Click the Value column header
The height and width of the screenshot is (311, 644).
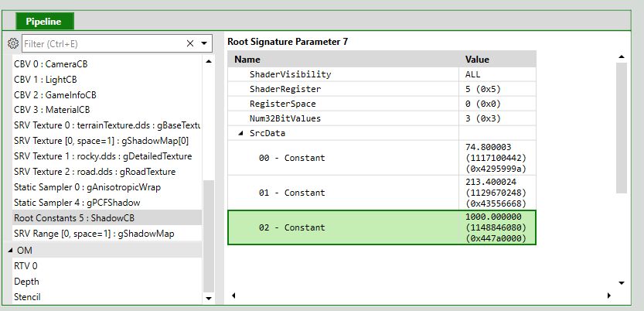pos(497,59)
